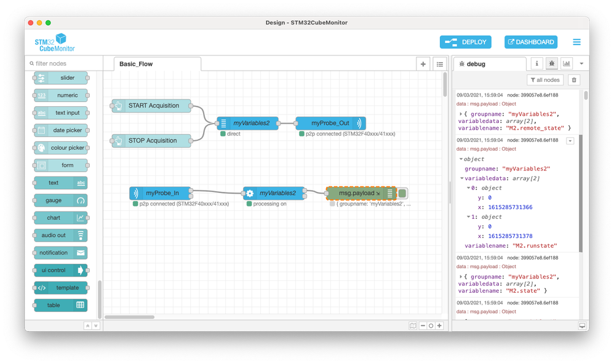The height and width of the screenshot is (364, 614).
Task: Focus the filter nodes search field
Action: pyautogui.click(x=64, y=63)
